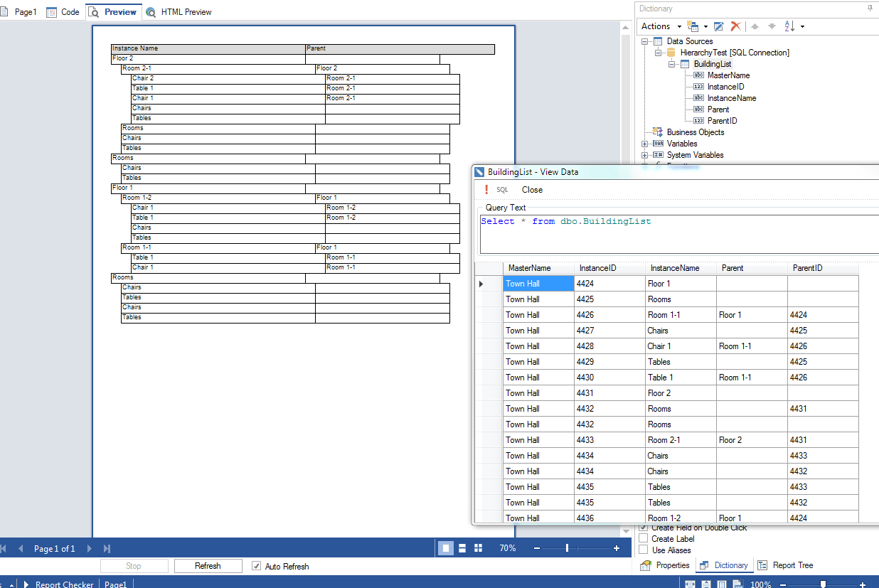Click zoom out minus next to 70%
The image size is (879, 588).
point(537,548)
